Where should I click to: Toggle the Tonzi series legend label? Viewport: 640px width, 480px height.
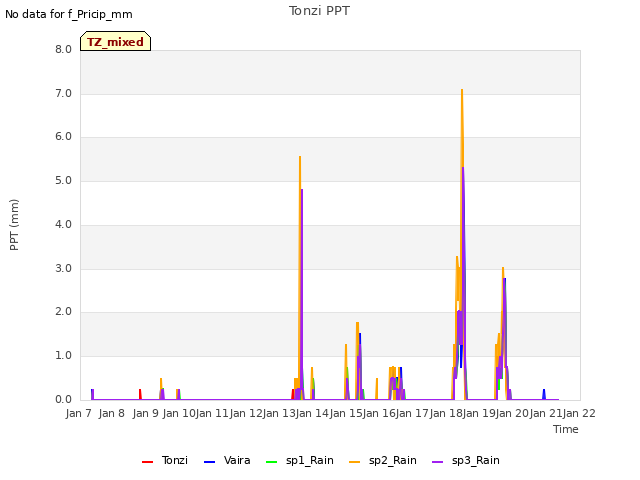coord(175,460)
